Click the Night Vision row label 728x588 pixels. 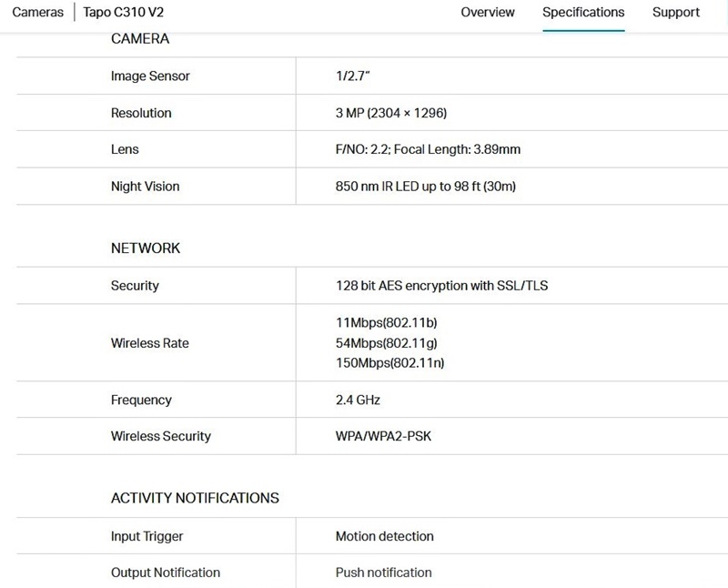145,187
